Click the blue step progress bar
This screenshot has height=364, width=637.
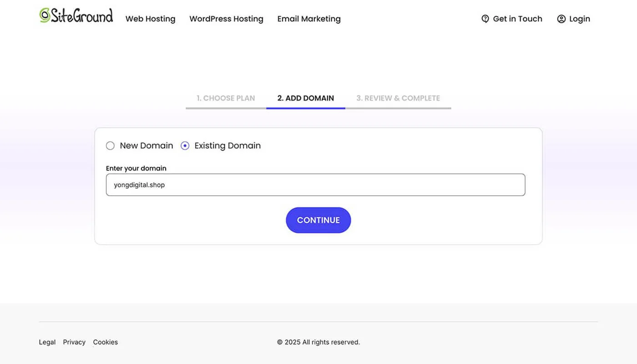click(x=305, y=108)
